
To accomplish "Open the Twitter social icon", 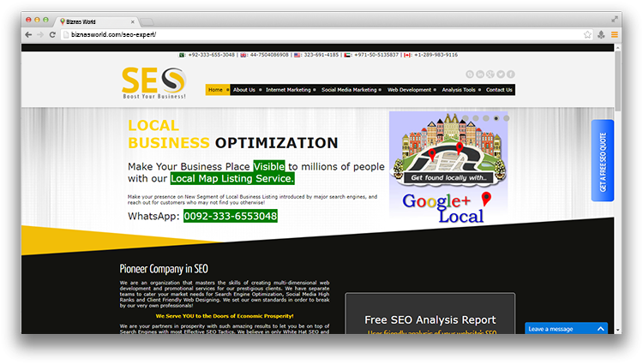I will pos(501,75).
